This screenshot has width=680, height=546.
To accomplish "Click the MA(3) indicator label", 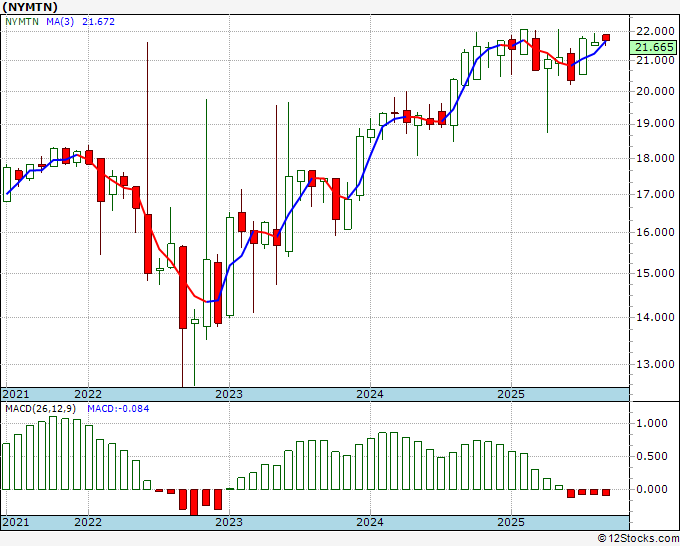I will click(x=60, y=22).
